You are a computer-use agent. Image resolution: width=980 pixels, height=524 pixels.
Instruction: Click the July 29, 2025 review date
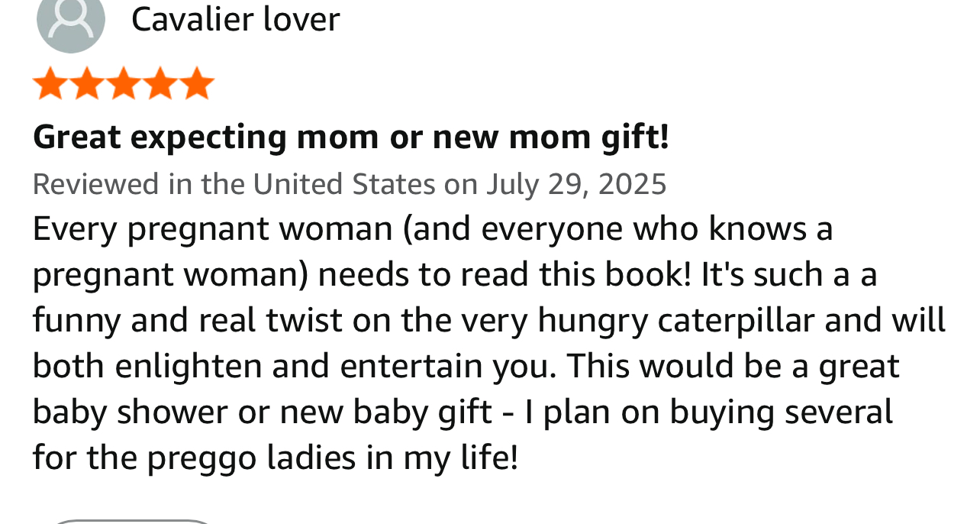pos(576,184)
